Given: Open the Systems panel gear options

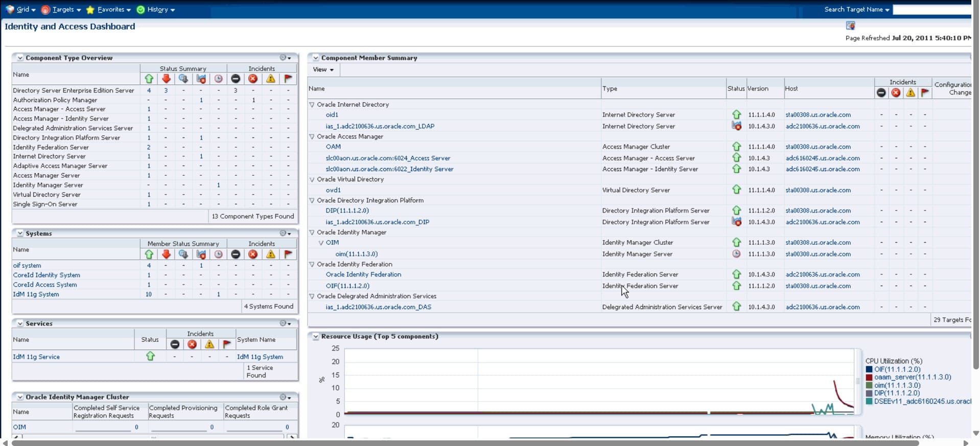Looking at the screenshot, I should [285, 233].
